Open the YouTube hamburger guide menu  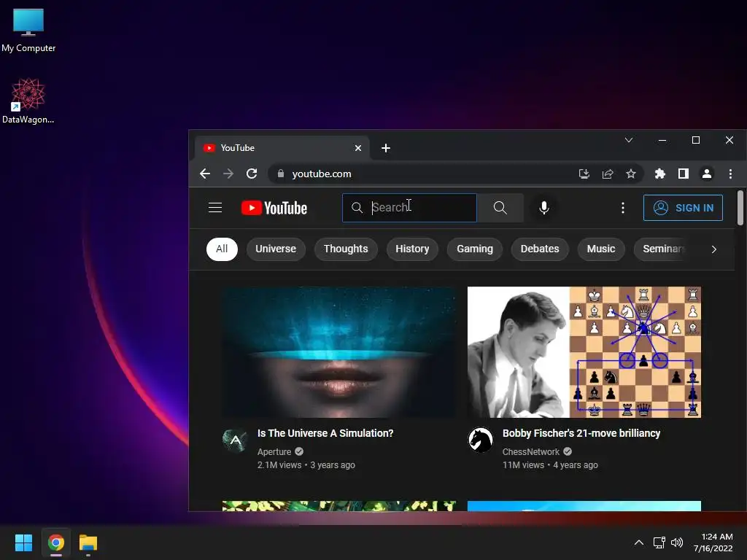215,208
